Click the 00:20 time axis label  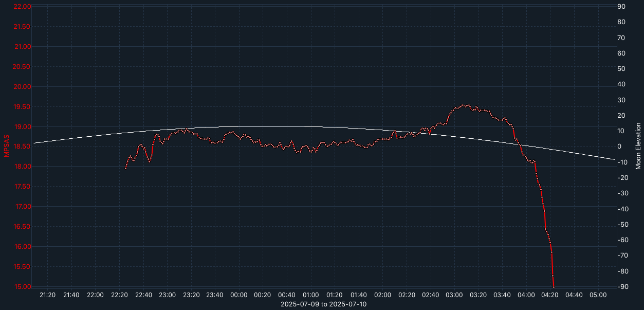pos(263,295)
